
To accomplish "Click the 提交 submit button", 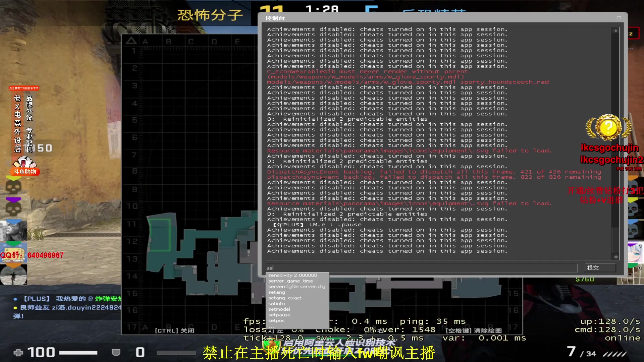I will (600, 268).
